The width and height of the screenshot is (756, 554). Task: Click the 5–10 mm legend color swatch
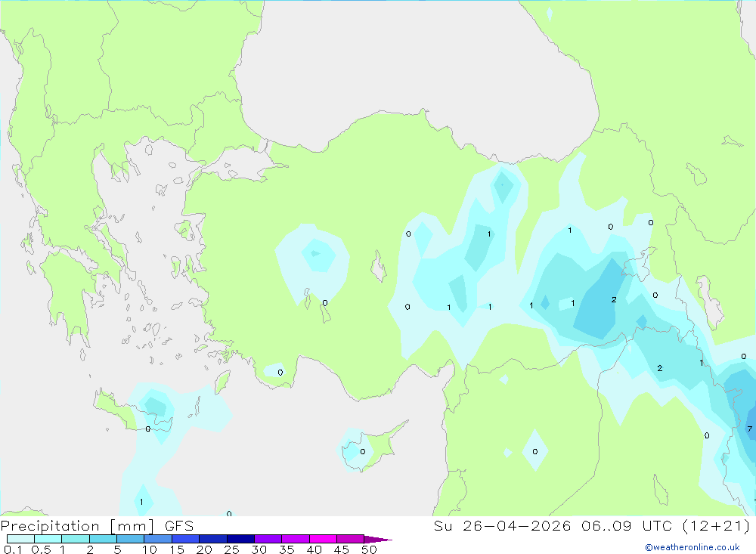(x=130, y=539)
